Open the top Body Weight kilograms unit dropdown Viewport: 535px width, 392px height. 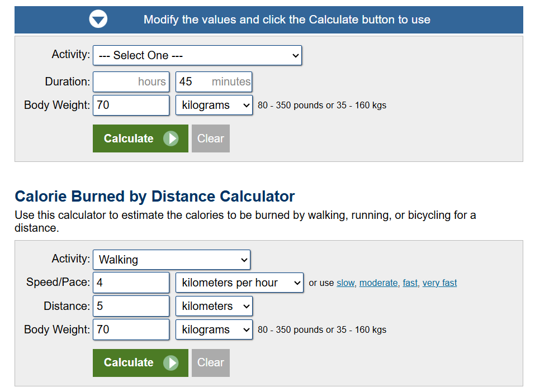click(214, 105)
